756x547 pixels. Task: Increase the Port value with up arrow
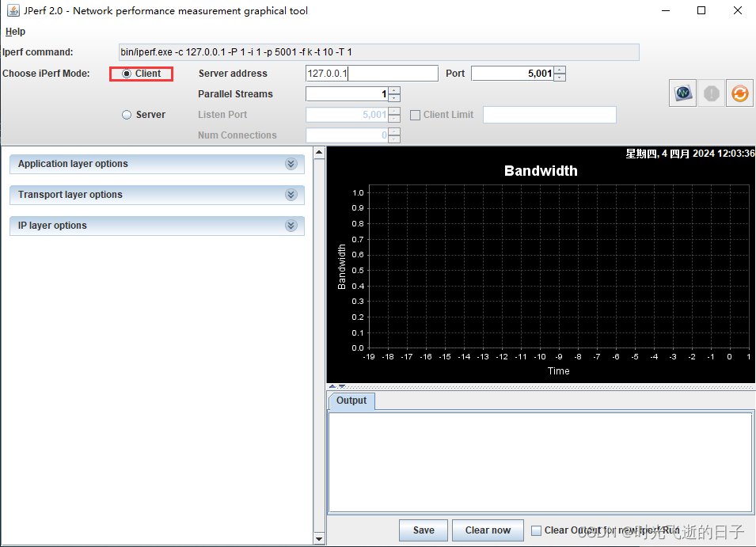(x=560, y=70)
